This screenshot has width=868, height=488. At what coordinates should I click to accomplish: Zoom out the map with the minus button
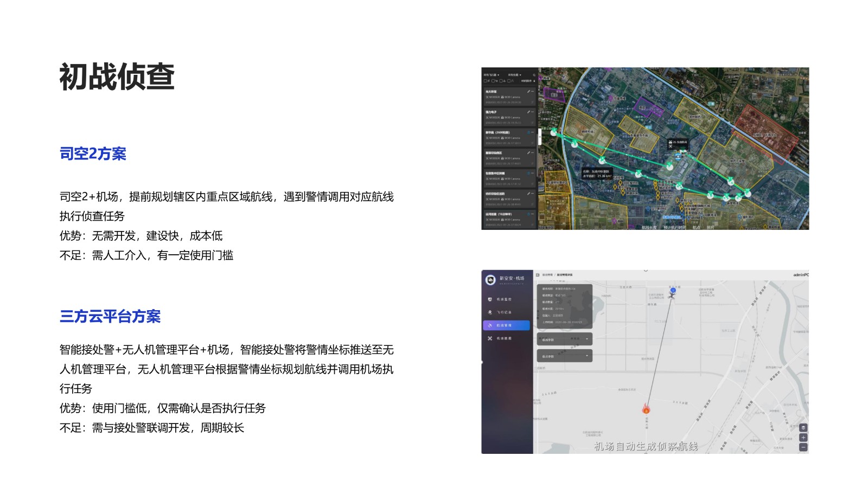coord(803,447)
